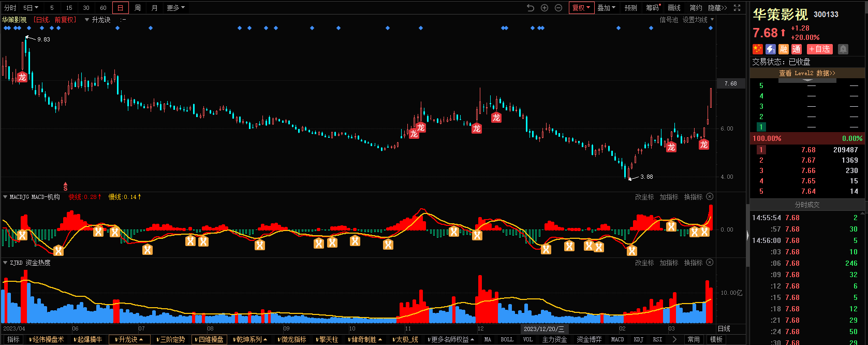
Task: Select the 分时 intraday tab
Action: 10,8
